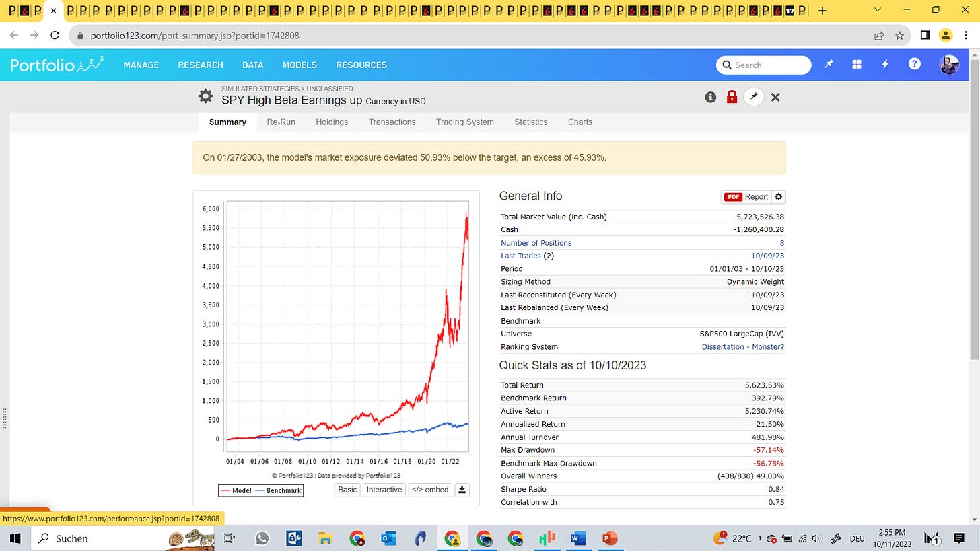The width and height of the screenshot is (980, 551).
Task: Close the strategy with the X icon
Action: click(775, 97)
